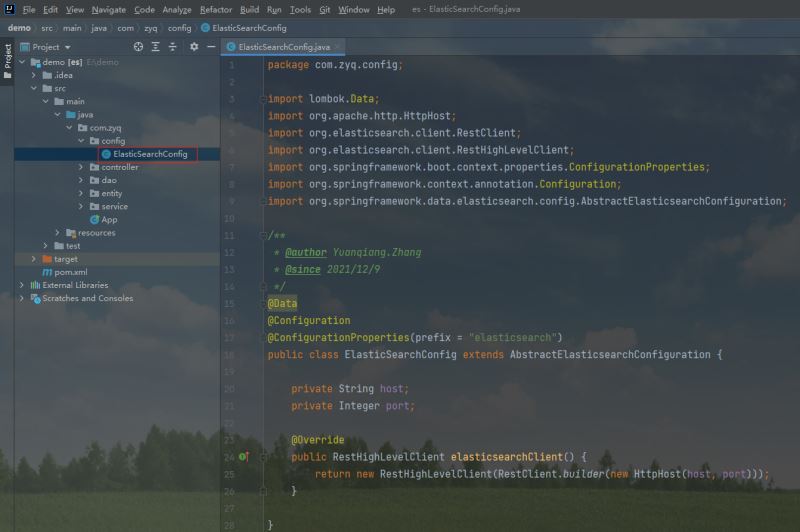Expand the dao package
Image resolution: width=800 pixels, height=532 pixels.
point(81,180)
